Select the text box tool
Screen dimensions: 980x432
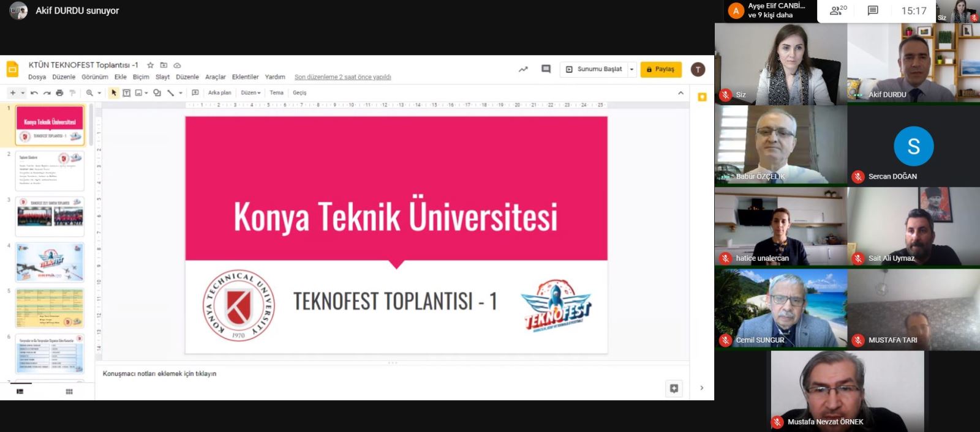click(x=126, y=93)
